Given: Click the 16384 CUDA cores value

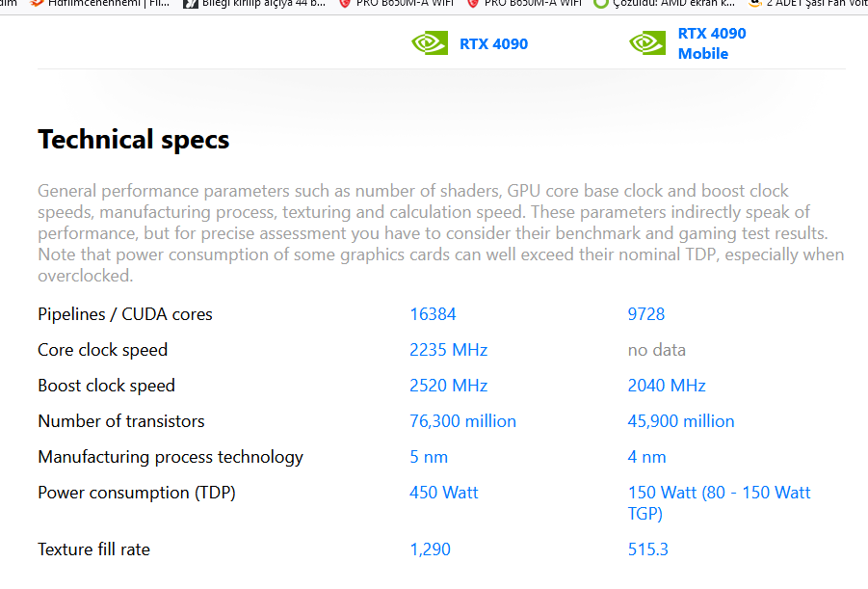Looking at the screenshot, I should [433, 314].
